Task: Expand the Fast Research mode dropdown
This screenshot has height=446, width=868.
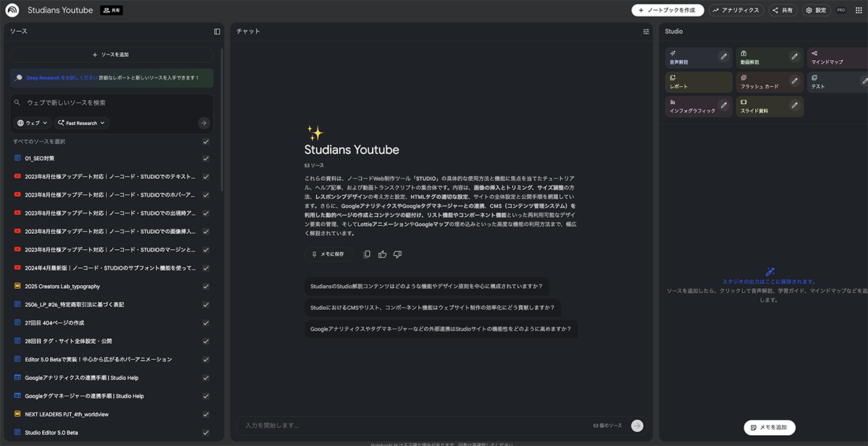Action: pyautogui.click(x=80, y=122)
